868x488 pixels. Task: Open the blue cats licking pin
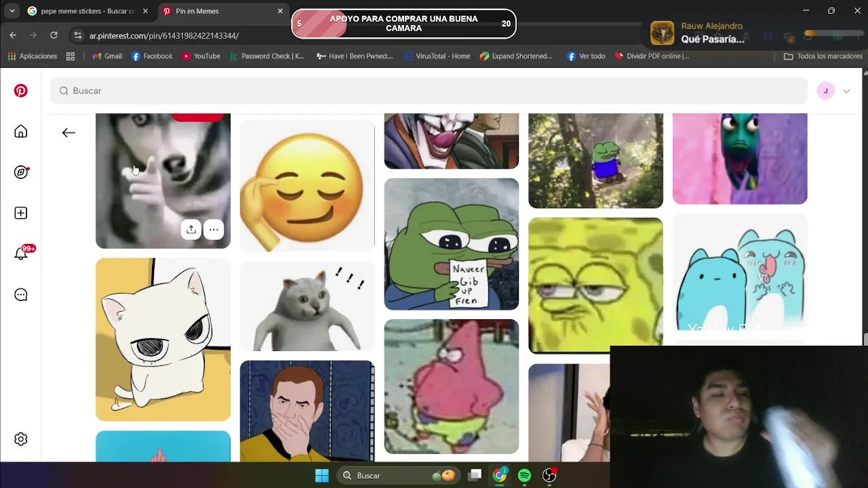tap(740, 272)
